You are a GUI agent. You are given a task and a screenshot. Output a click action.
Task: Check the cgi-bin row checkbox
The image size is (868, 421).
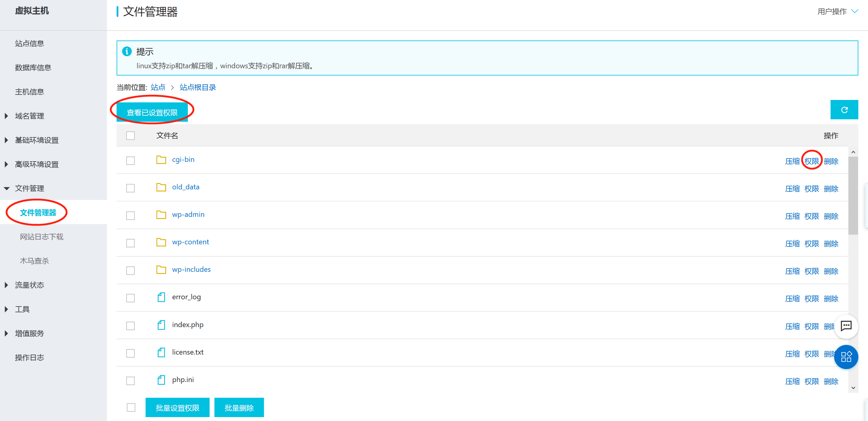130,160
